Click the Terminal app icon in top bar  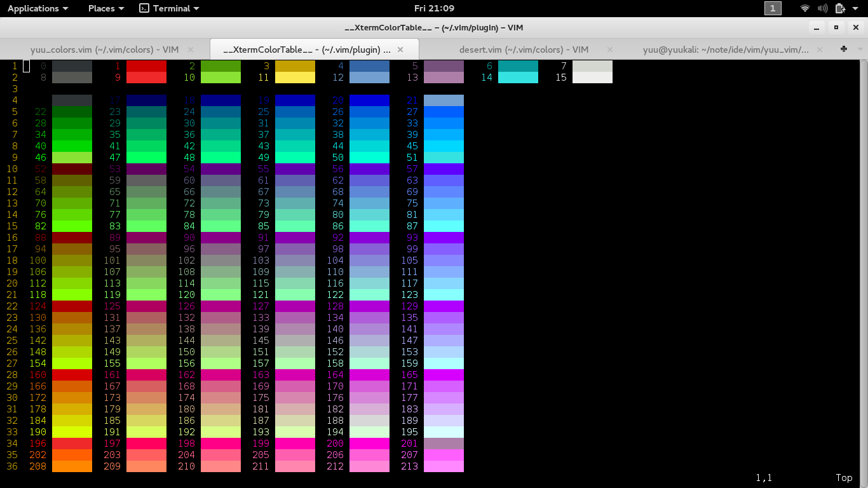click(x=144, y=8)
